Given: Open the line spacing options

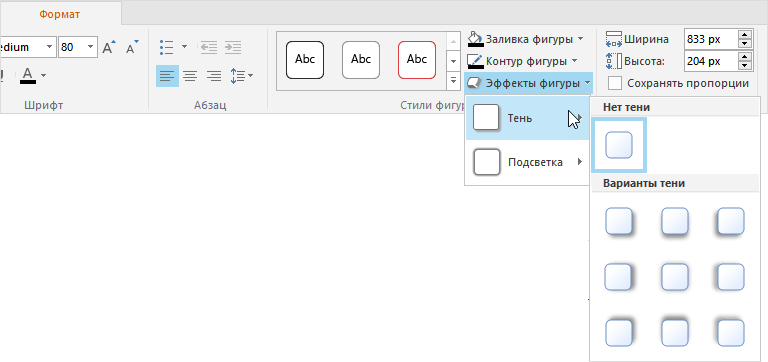Looking at the screenshot, I should coord(241,76).
